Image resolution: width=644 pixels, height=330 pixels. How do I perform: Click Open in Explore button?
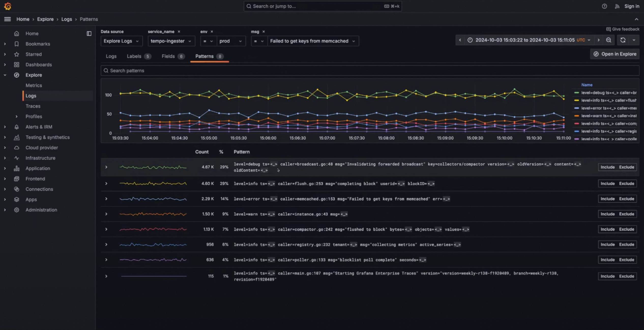coord(614,54)
